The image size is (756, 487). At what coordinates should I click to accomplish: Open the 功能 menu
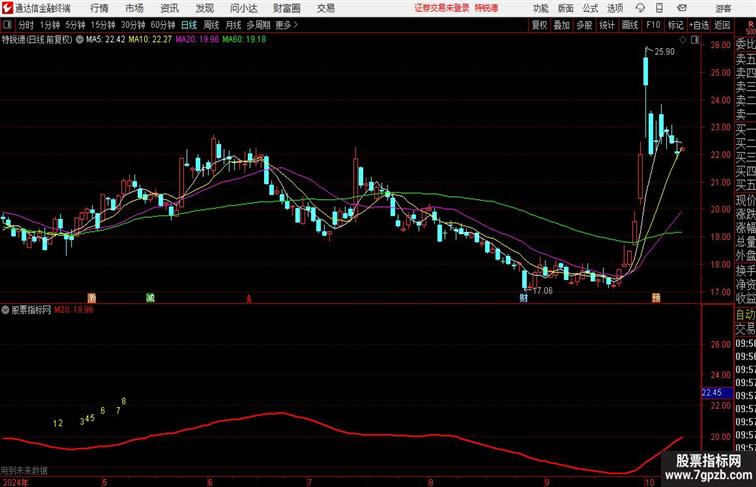click(x=540, y=8)
